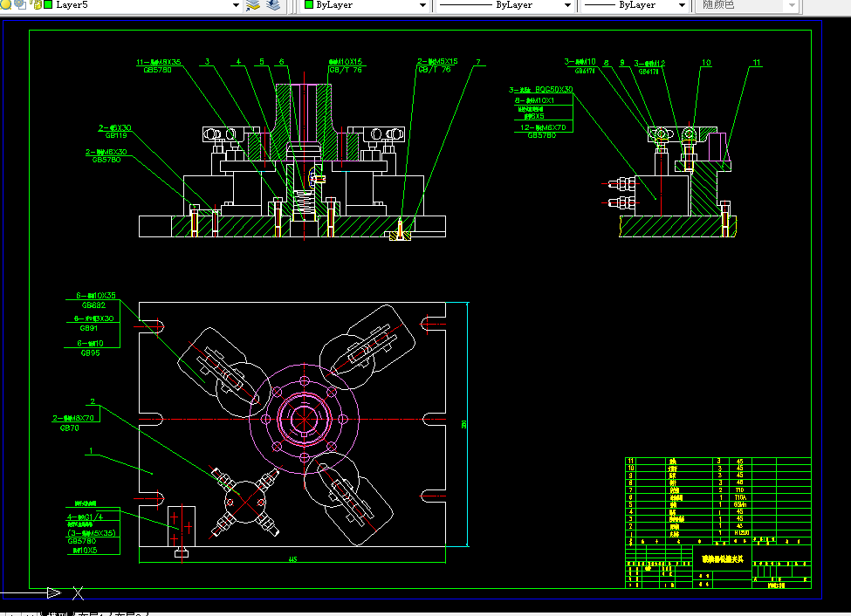
Task: Open the 随颜色 plot style dropdown
Action: click(792, 5)
